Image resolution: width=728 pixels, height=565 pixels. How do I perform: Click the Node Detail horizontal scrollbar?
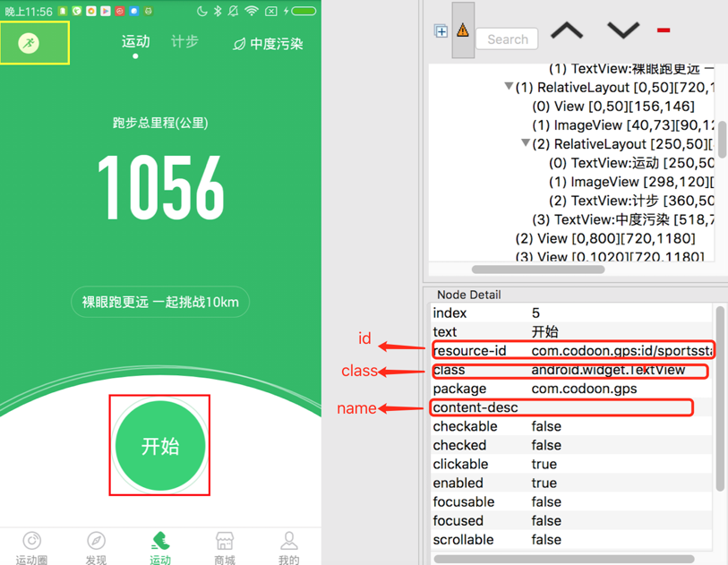pos(563,559)
